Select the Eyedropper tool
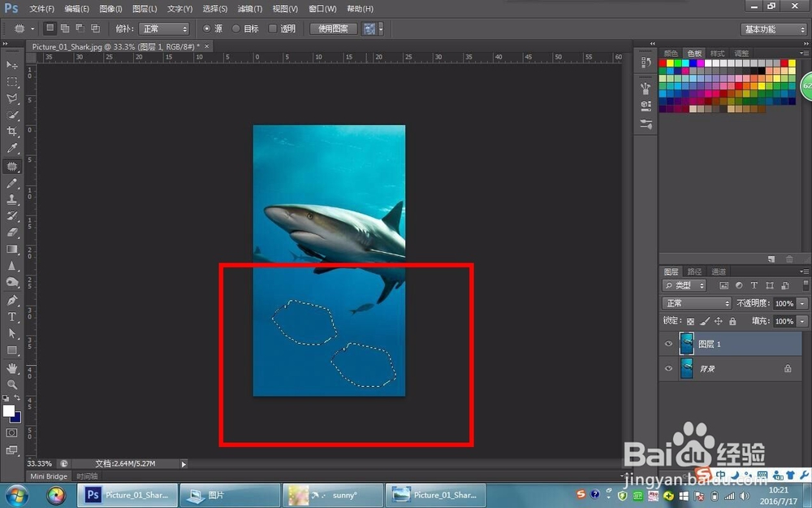812x508 pixels. pos(12,148)
